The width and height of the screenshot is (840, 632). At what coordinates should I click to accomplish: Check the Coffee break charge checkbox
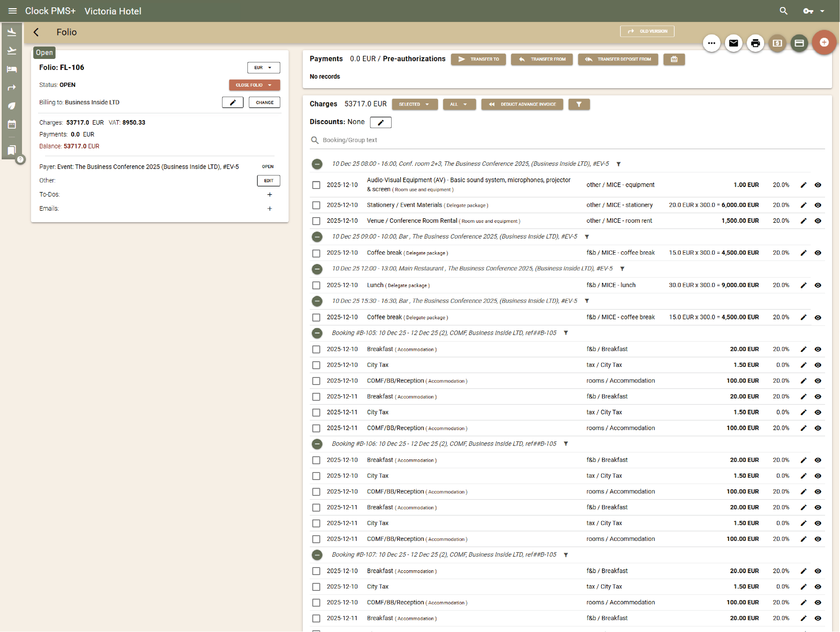[316, 253]
